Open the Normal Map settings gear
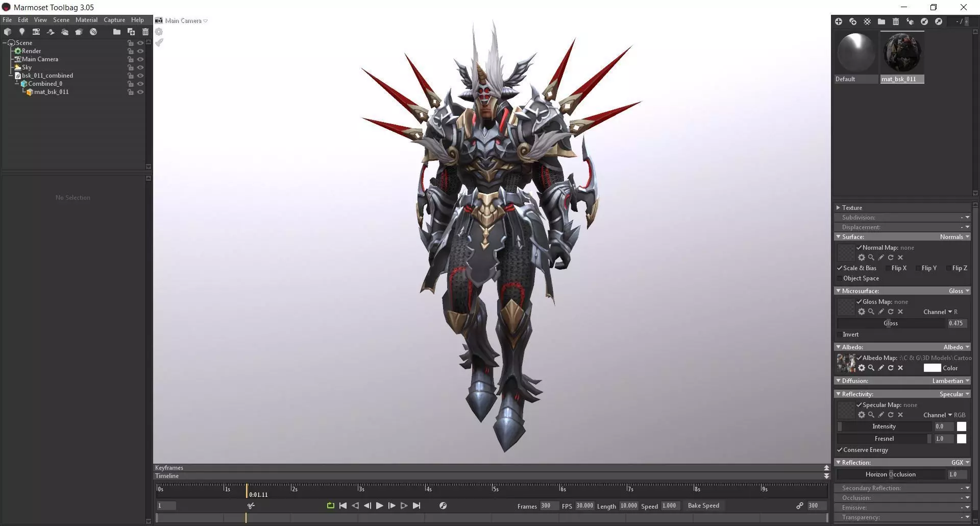 coord(862,257)
